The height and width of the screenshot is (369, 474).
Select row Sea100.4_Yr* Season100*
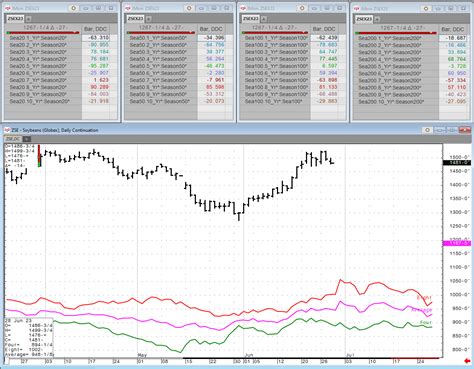point(275,59)
